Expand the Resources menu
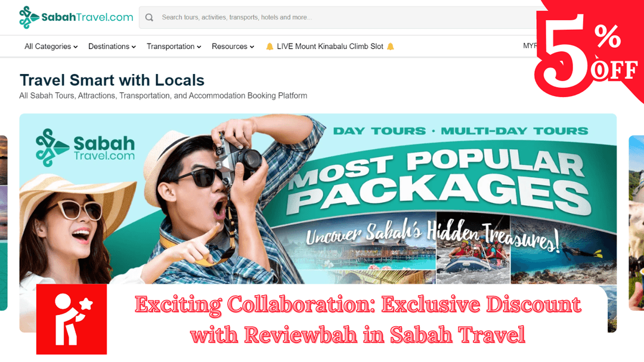Image resolution: width=644 pixels, height=362 pixels. pyautogui.click(x=233, y=47)
